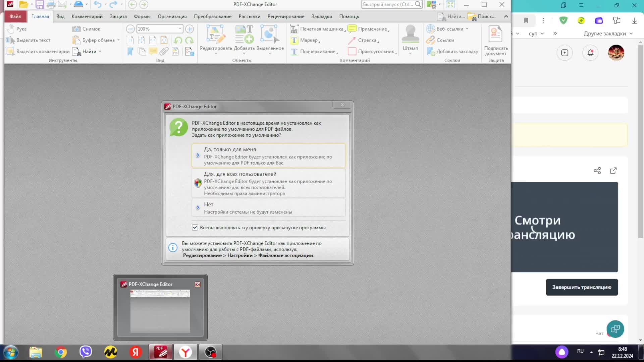Click the Найти... button on ribbon right
644x362 pixels.
point(451,16)
